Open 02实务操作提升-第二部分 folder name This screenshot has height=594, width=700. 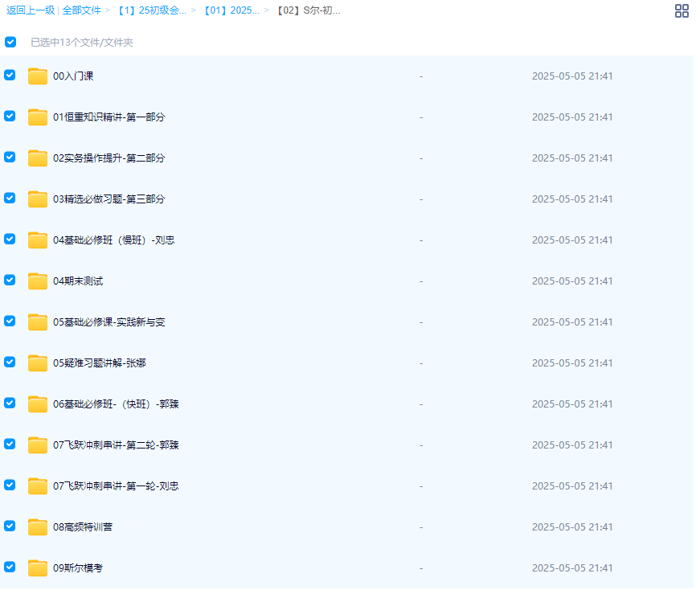click(x=110, y=159)
